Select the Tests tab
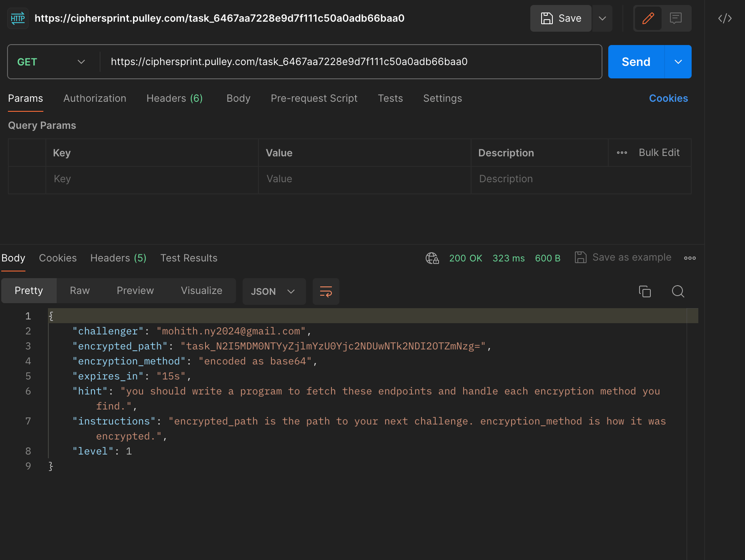 pos(390,98)
